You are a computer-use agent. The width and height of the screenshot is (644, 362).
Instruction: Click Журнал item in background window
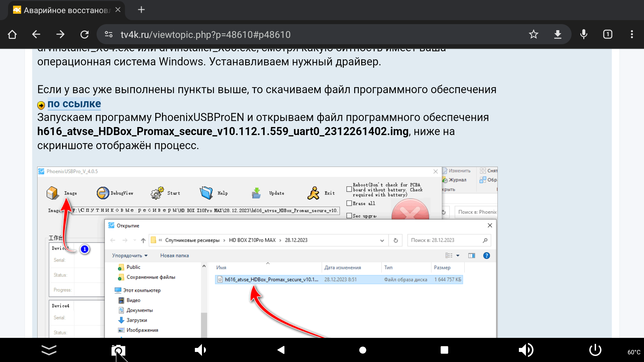pos(454,180)
